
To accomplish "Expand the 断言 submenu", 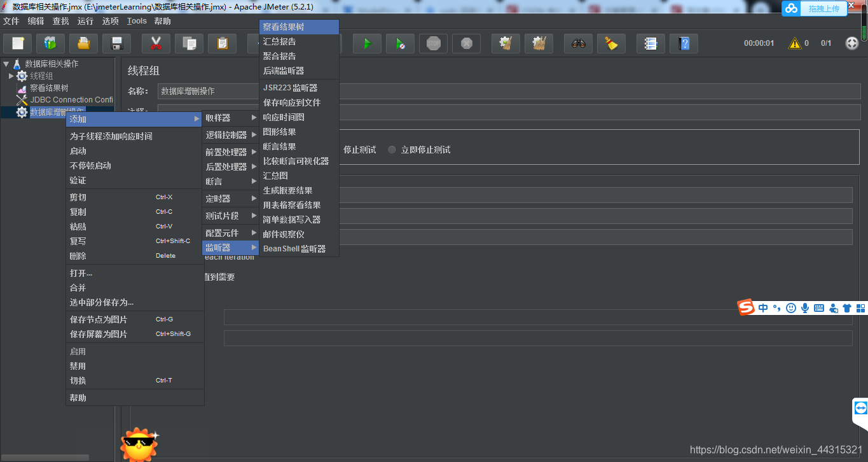I will pyautogui.click(x=230, y=181).
